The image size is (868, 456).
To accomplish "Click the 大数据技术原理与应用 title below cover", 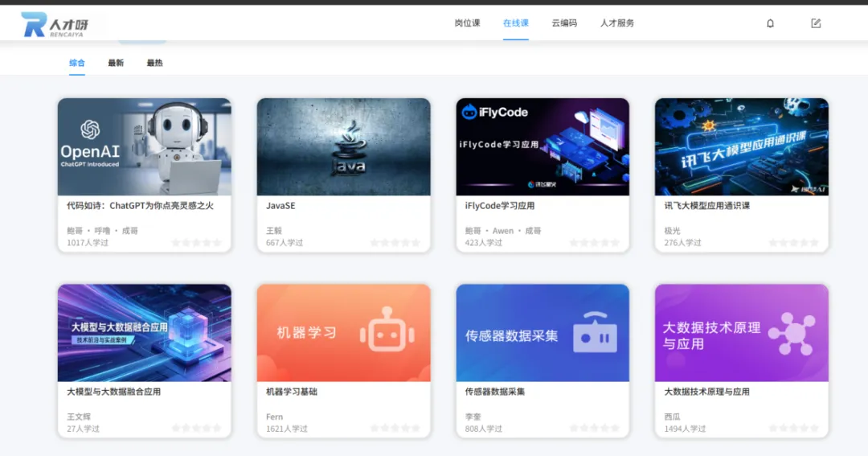I will click(707, 392).
